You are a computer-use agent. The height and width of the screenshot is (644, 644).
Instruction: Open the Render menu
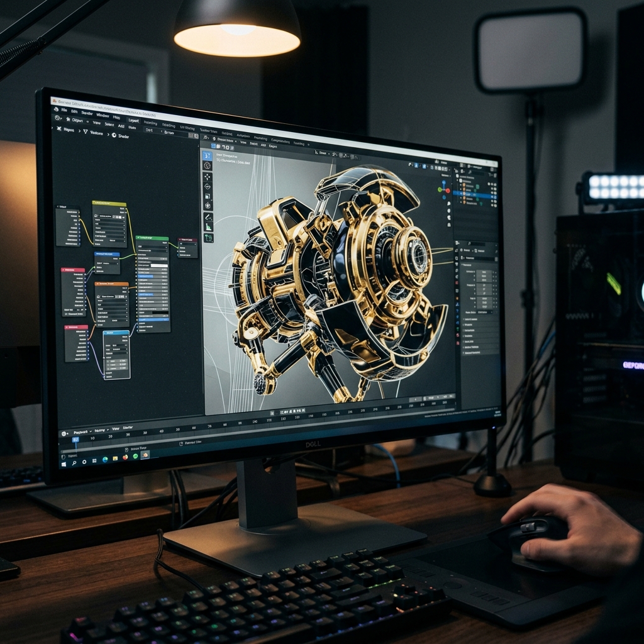pos(87,113)
